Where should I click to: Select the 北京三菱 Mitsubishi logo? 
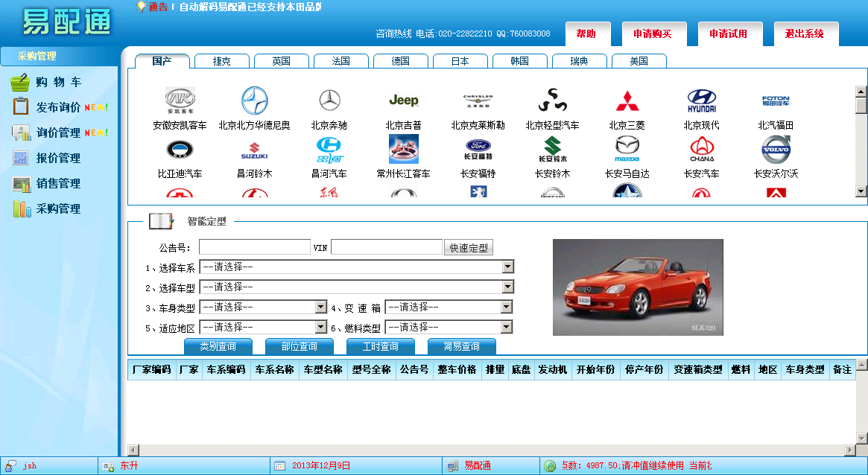tap(627, 101)
